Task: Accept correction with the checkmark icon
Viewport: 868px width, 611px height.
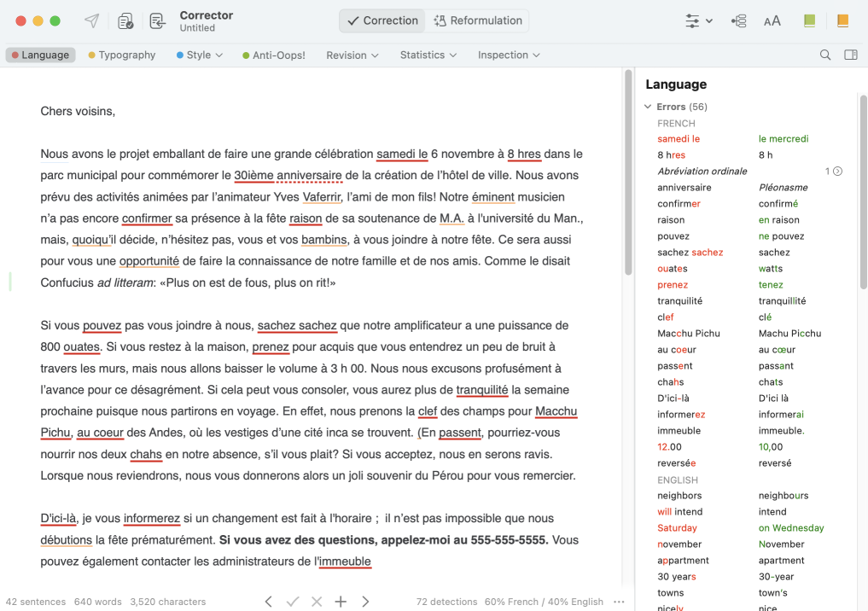Action: 293,602
